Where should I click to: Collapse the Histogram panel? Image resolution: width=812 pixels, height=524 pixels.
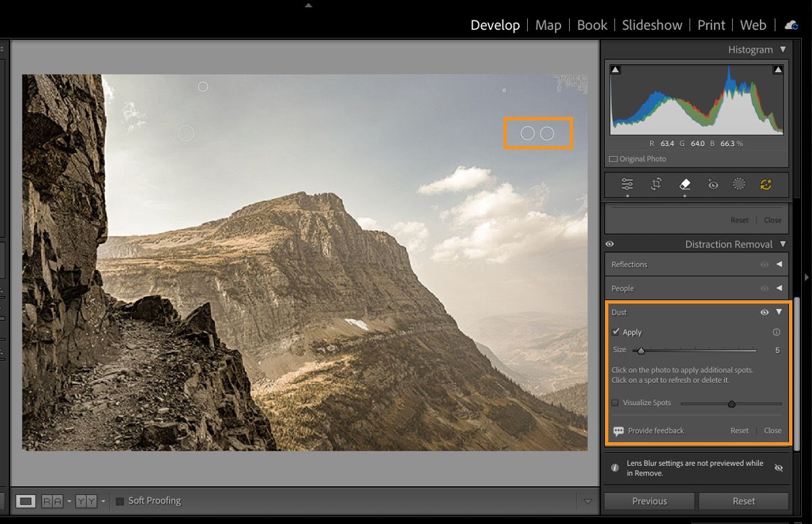point(783,49)
